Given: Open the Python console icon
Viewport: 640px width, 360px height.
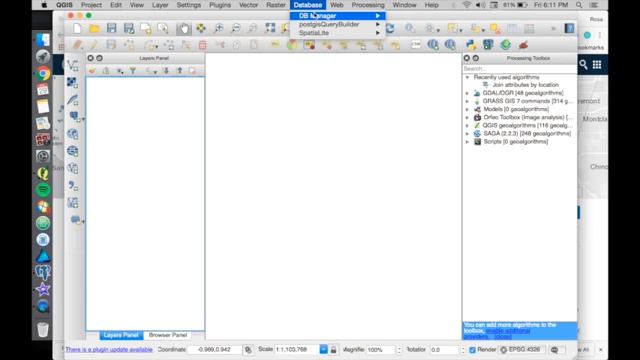Looking at the screenshot, I should pyautogui.click(x=471, y=44).
